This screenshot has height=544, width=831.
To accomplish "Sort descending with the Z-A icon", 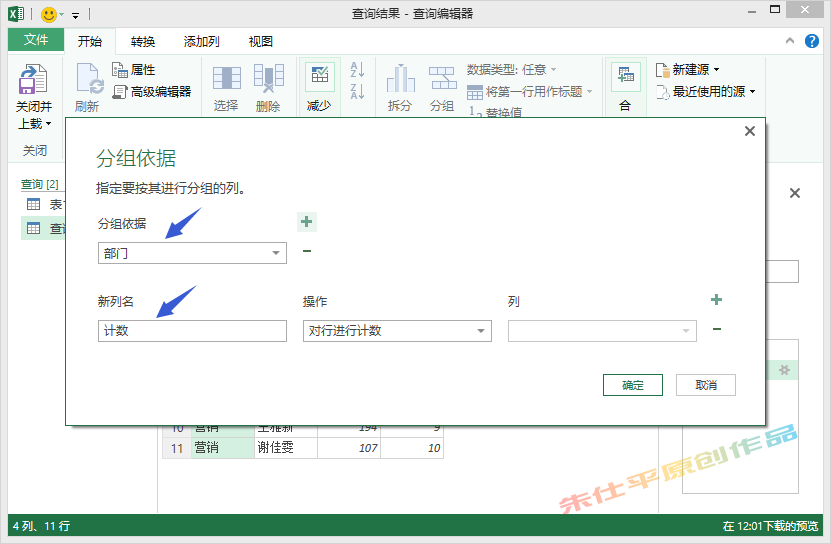I will click(357, 92).
